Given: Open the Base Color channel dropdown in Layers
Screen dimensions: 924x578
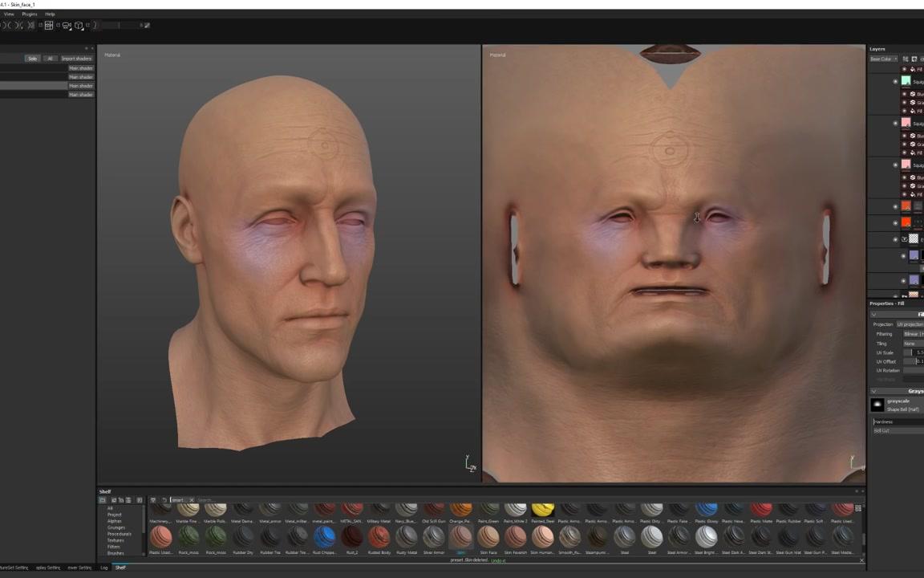Looking at the screenshot, I should [882, 59].
